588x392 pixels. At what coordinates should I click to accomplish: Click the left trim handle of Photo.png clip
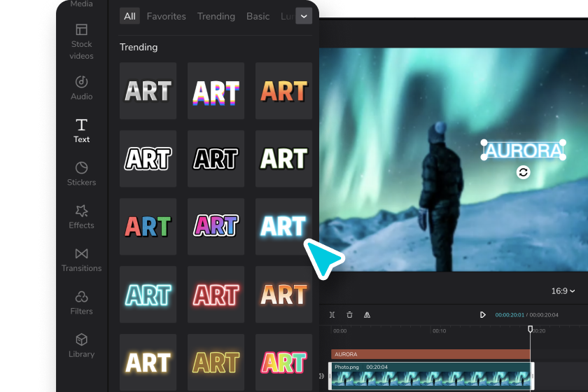[x=330, y=376]
